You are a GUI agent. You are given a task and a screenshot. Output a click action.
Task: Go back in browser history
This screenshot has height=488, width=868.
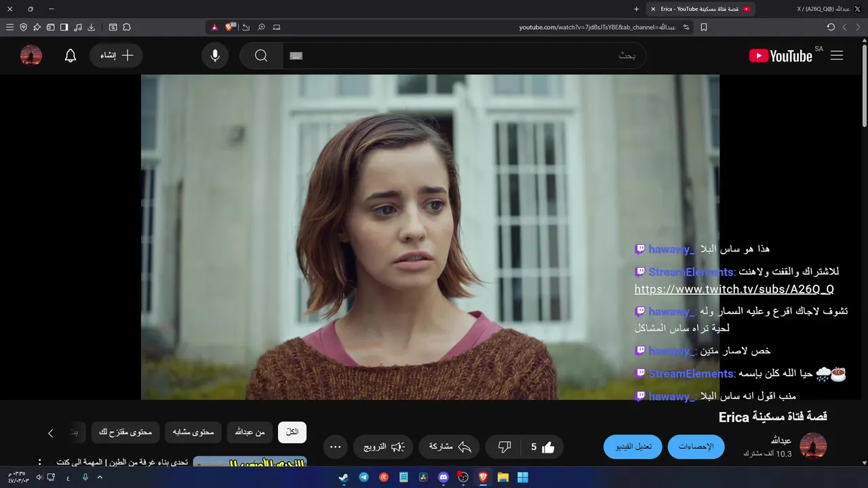pyautogui.click(x=858, y=27)
